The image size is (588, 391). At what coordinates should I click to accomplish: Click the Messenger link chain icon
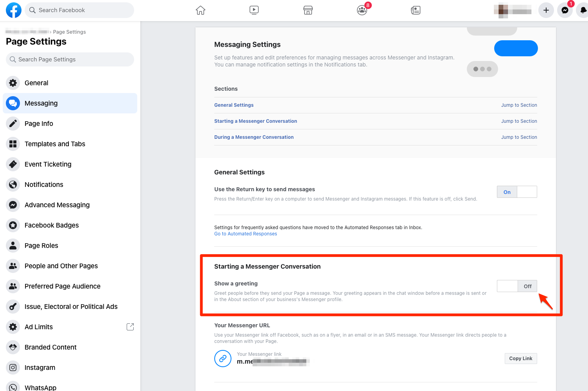223,358
